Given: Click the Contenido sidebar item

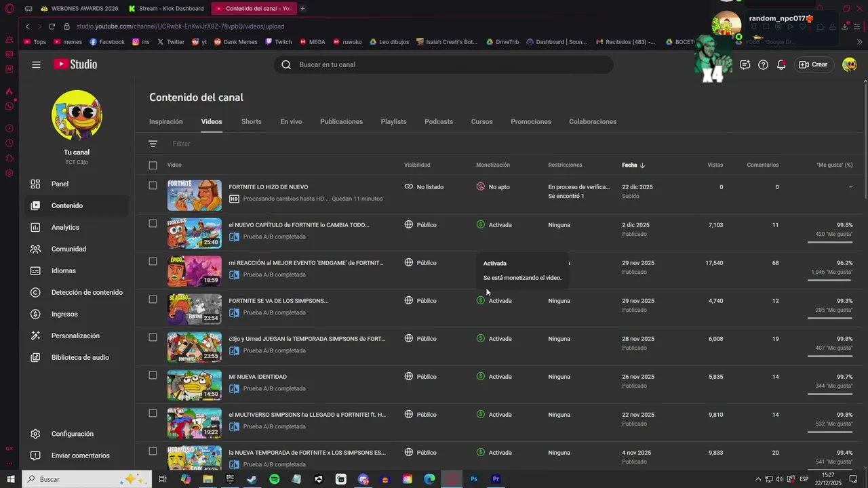Looking at the screenshot, I should 76,205.
